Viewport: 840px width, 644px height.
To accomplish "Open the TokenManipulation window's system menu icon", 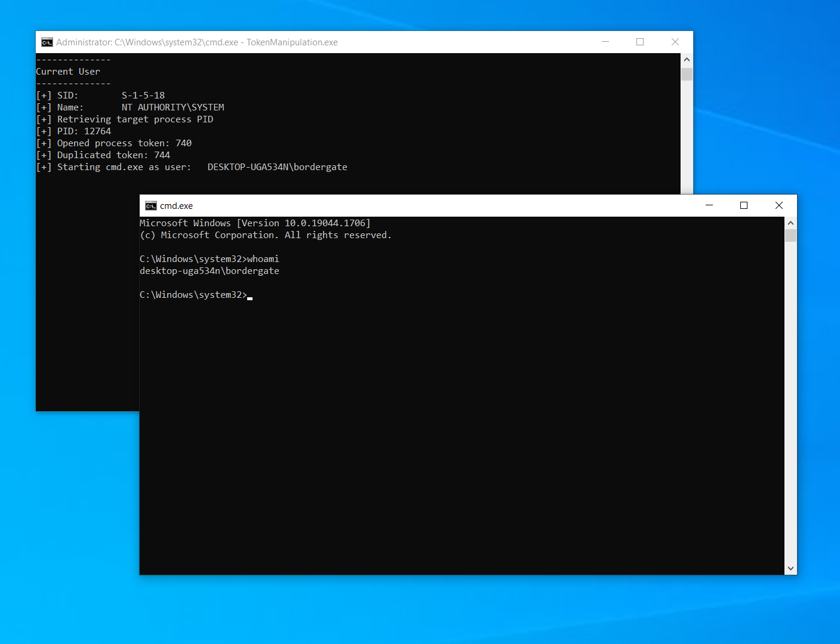I will 47,42.
